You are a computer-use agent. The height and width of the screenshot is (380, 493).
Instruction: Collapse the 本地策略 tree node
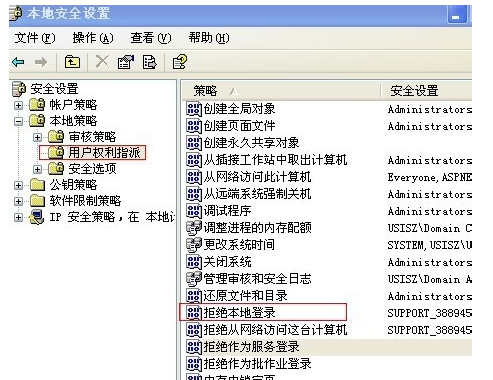(18, 121)
